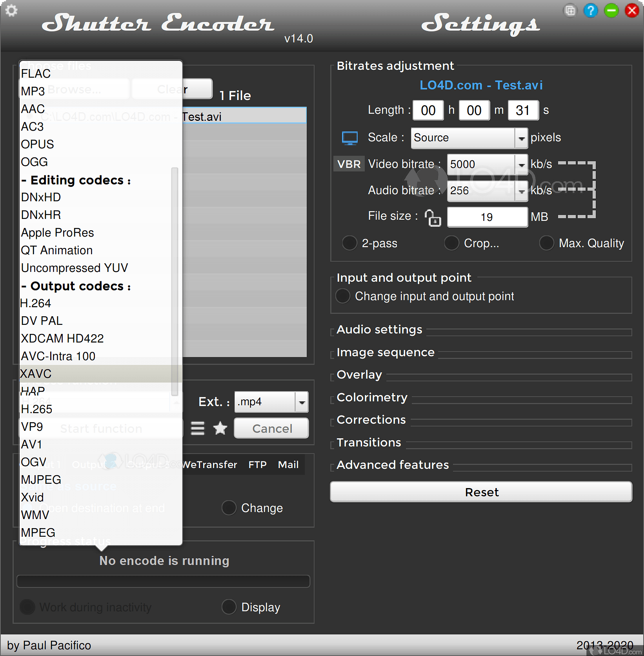This screenshot has width=644, height=656.
Task: Select H.265 output codec
Action: (x=101, y=409)
